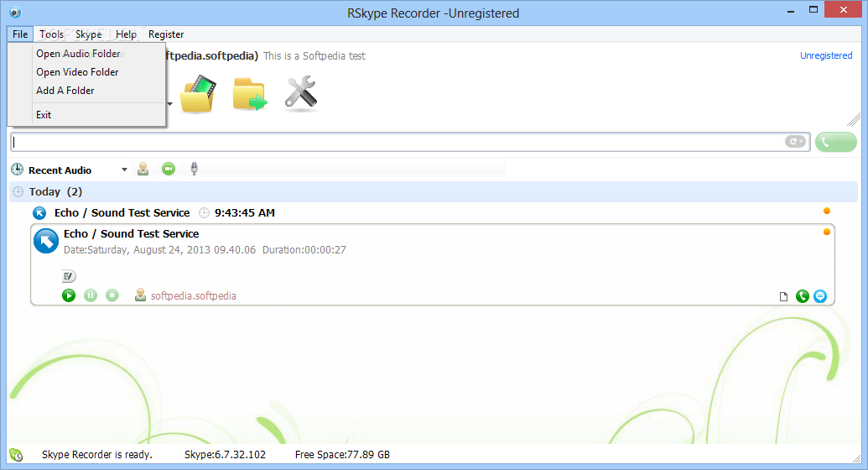
Task: Click the blue arrow icon on 9:43:45 AM row
Action: [x=39, y=213]
